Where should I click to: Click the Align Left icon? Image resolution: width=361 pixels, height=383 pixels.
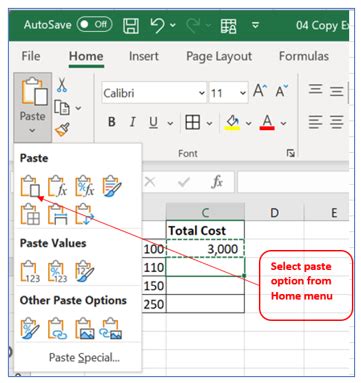[315, 122]
